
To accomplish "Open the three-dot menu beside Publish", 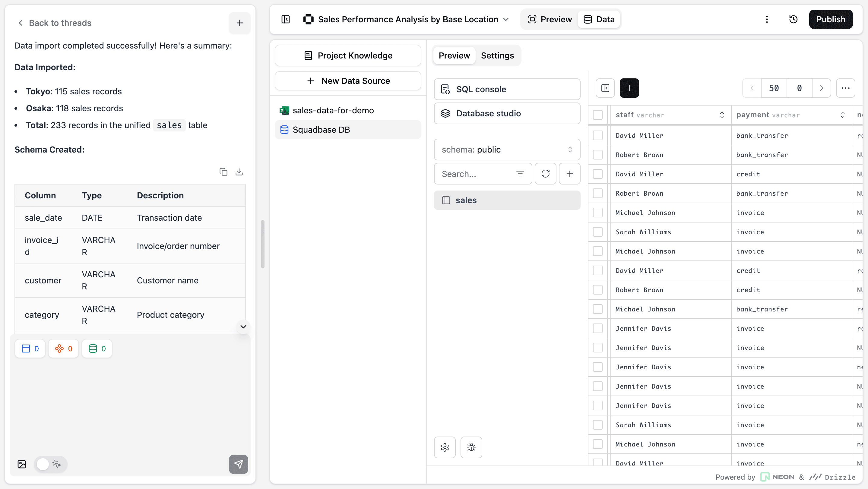I will (x=767, y=19).
